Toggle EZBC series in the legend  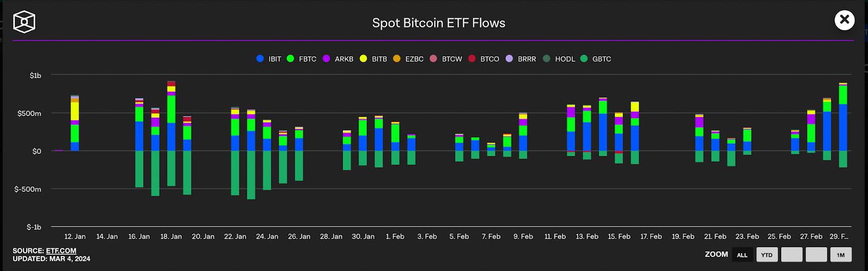click(x=409, y=59)
